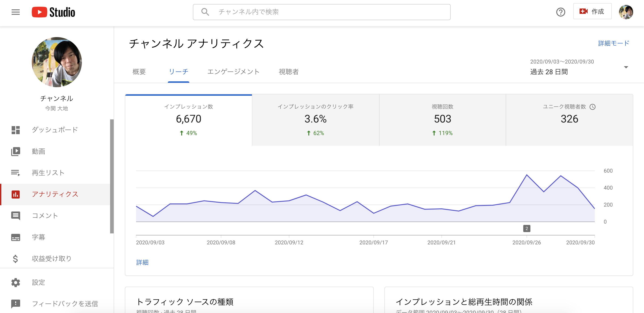Viewport: 644px width, 313px height.
Task: Click the YouTube Studio logo
Action: coord(53,12)
